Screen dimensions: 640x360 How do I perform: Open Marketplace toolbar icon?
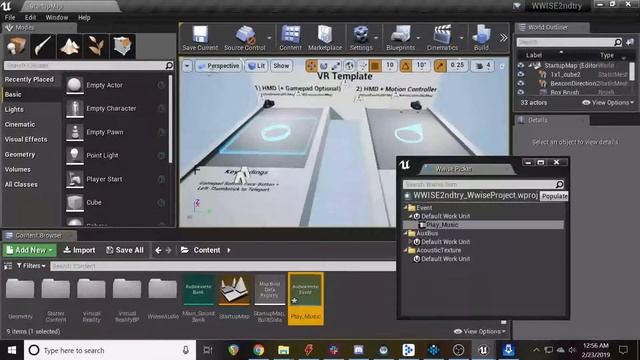coord(325,38)
